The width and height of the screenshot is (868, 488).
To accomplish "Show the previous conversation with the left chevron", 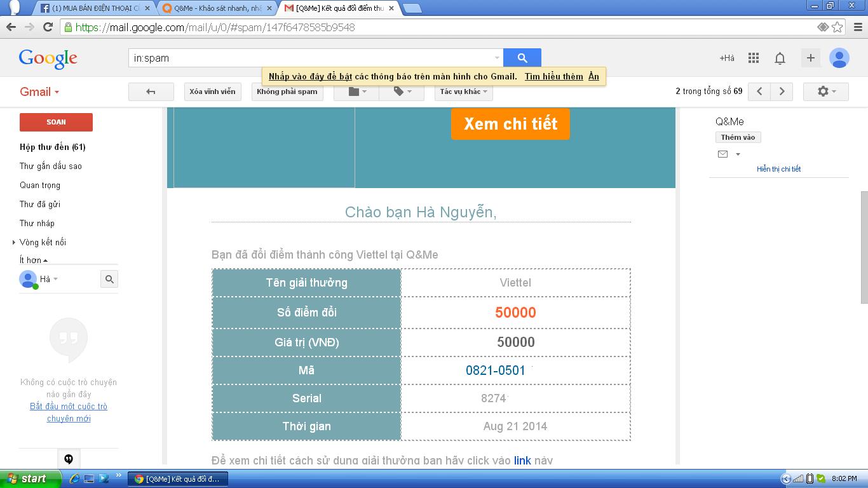I will click(x=759, y=91).
